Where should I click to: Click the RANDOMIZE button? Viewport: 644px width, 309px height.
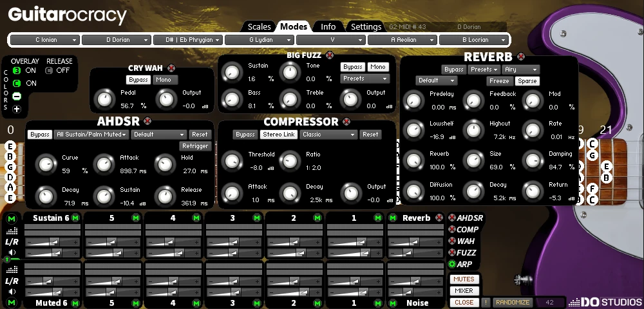[513, 302]
